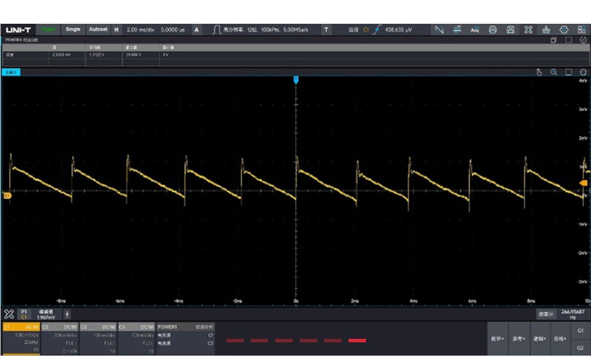
Task: Click the save floppy disk icon
Action: (511, 29)
